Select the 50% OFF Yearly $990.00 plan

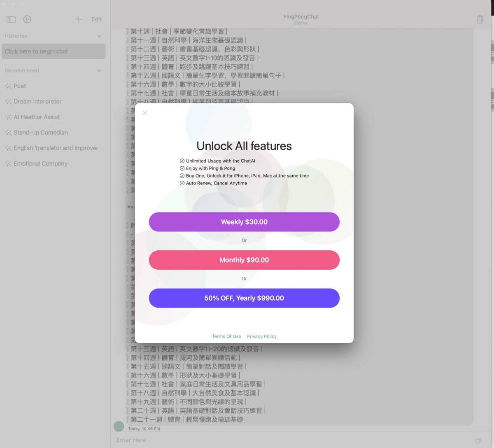point(244,298)
